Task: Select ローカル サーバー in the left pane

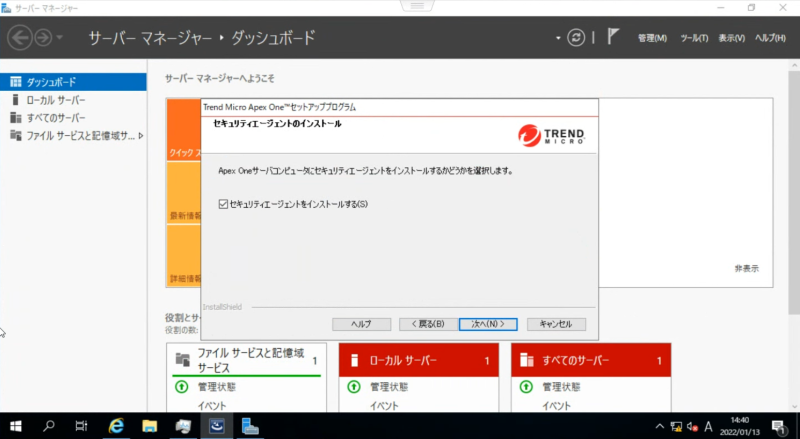Action: [x=73, y=100]
